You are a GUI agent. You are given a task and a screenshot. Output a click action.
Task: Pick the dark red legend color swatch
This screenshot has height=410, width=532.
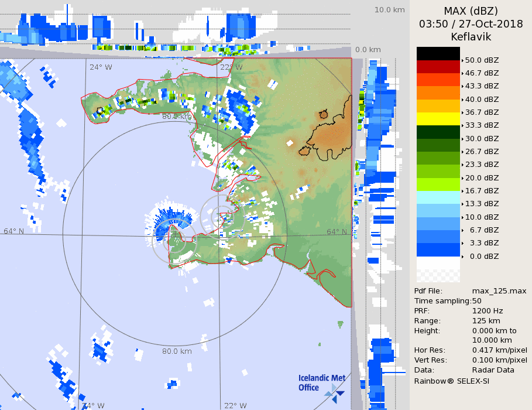[x=438, y=66]
